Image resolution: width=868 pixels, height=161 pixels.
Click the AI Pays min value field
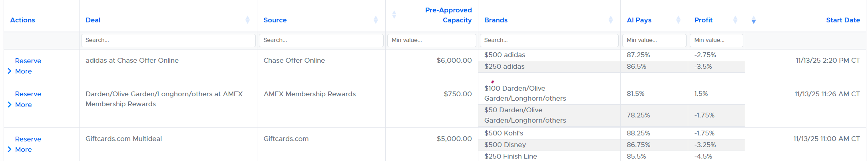(654, 40)
